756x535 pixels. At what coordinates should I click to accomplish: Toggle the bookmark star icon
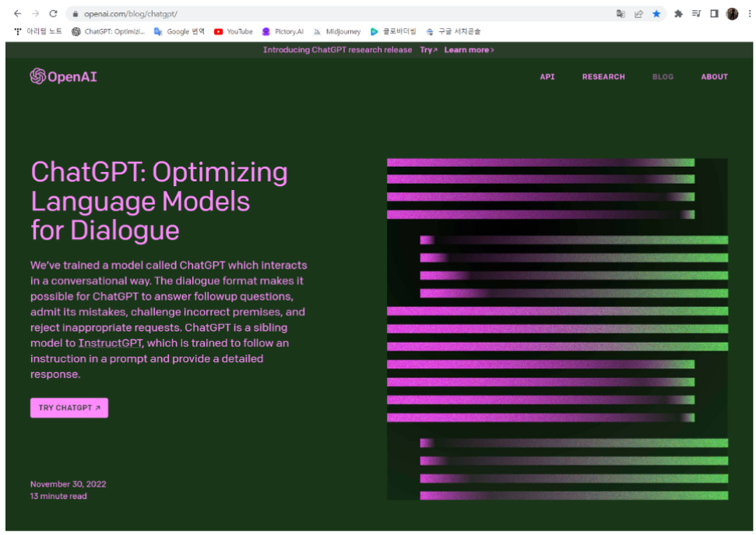pos(656,14)
